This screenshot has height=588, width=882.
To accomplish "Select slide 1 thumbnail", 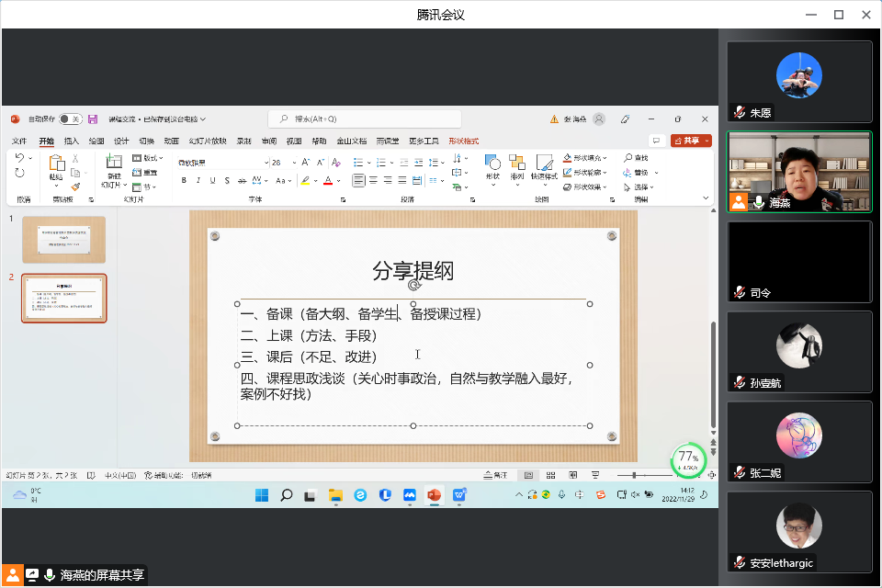I will coord(63,239).
